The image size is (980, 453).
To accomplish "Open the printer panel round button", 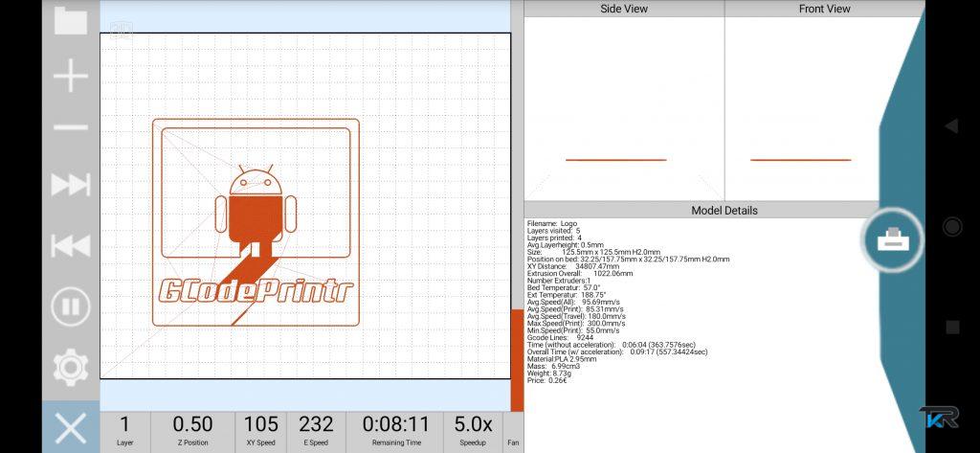I will click(893, 239).
